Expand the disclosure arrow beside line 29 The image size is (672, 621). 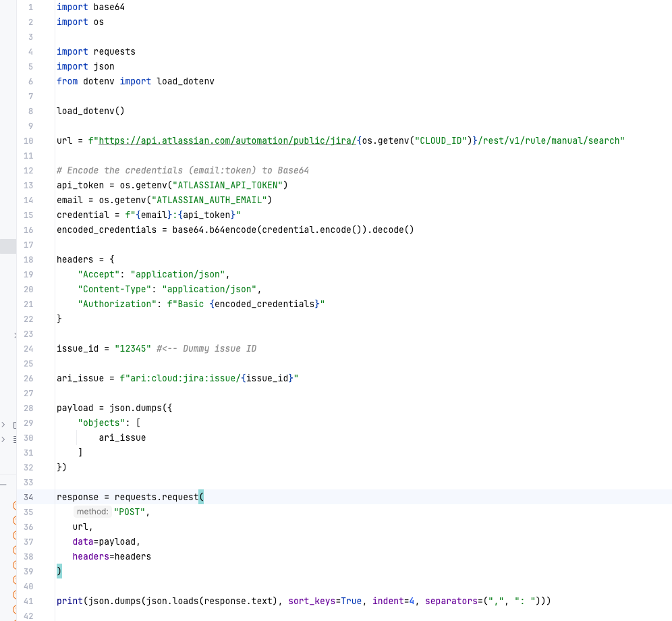[x=4, y=423]
